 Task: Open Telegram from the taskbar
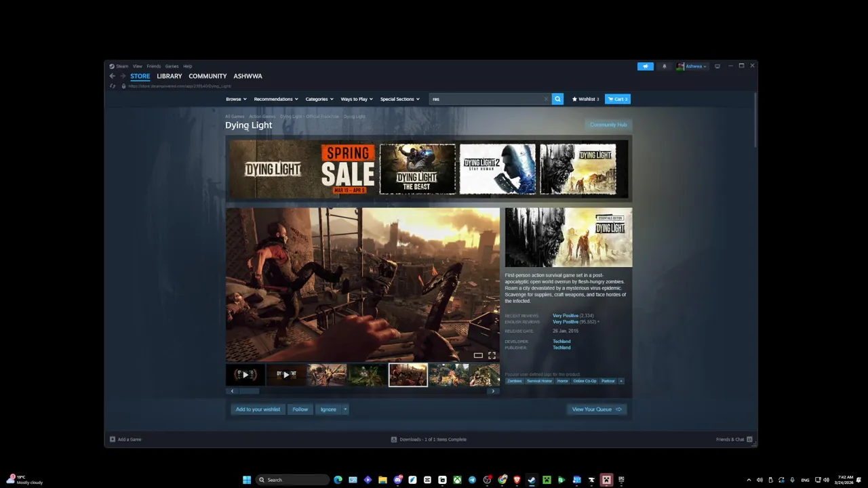(472, 480)
